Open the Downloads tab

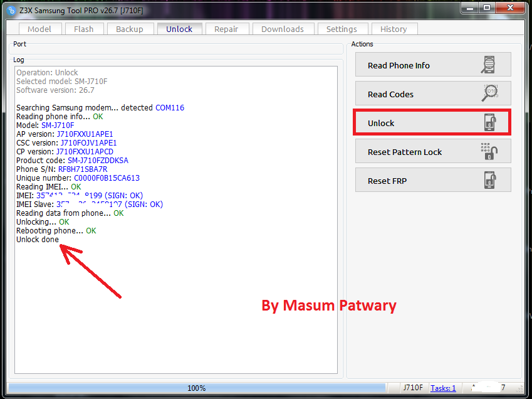click(283, 29)
